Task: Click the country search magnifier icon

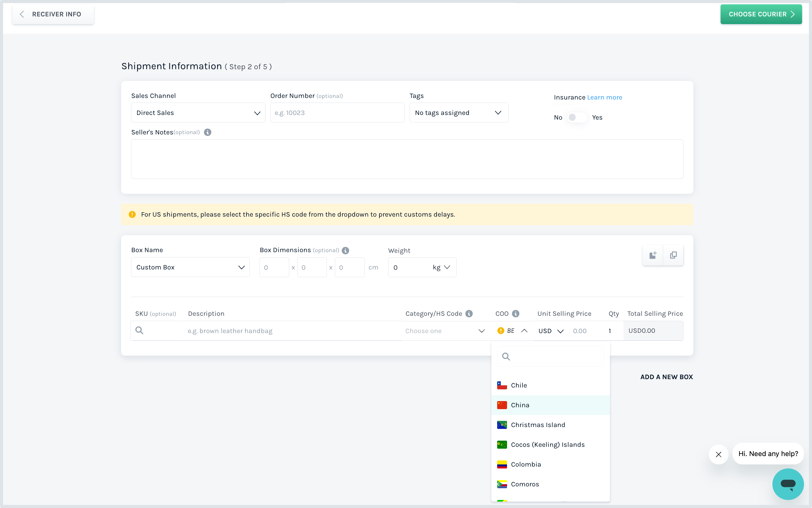Action: (506, 357)
